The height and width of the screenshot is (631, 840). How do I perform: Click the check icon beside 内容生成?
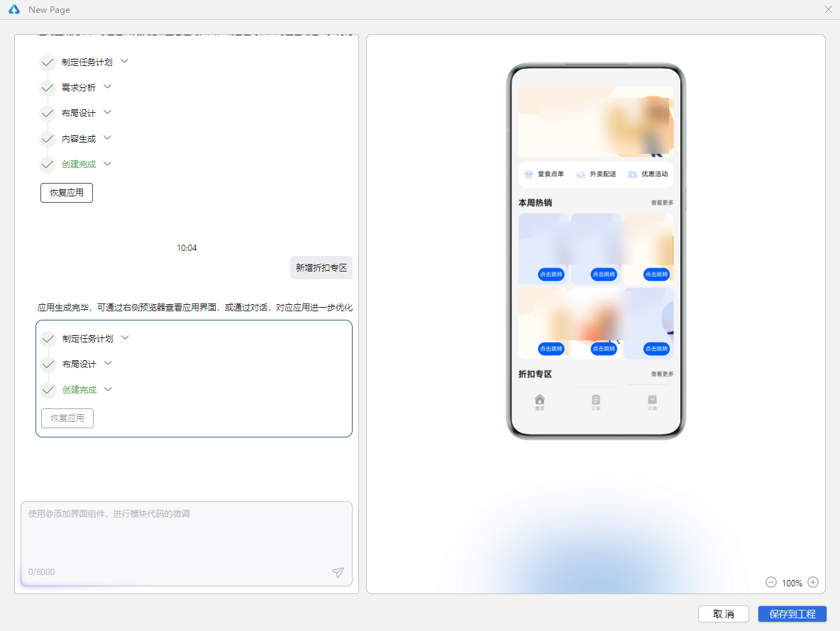click(x=48, y=139)
